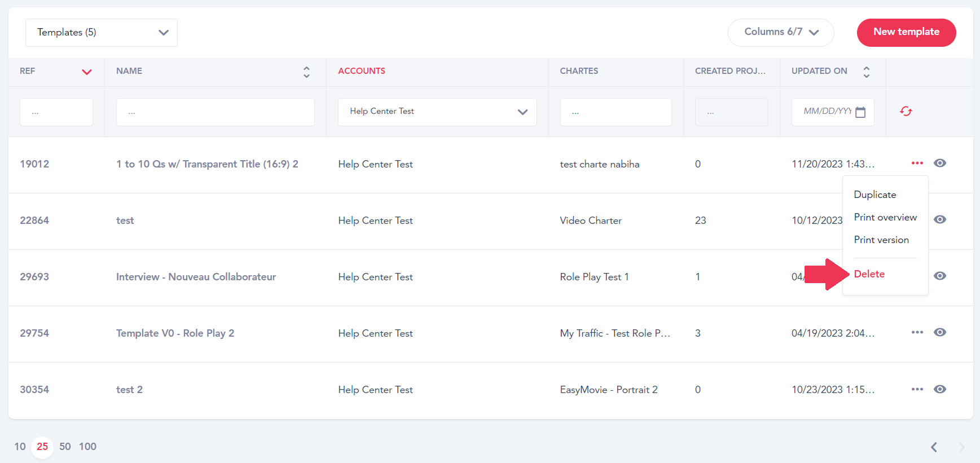The height and width of the screenshot is (463, 980).
Task: Set page size to 10
Action: coord(20,447)
